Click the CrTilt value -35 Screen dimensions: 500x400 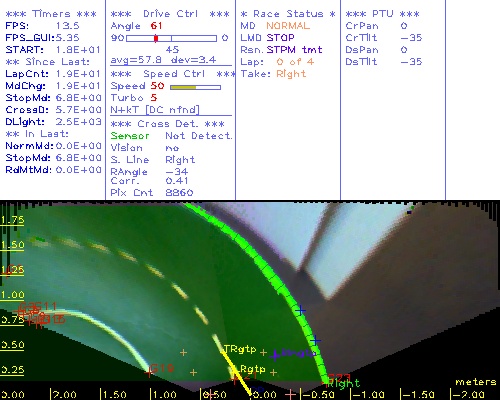click(411, 38)
